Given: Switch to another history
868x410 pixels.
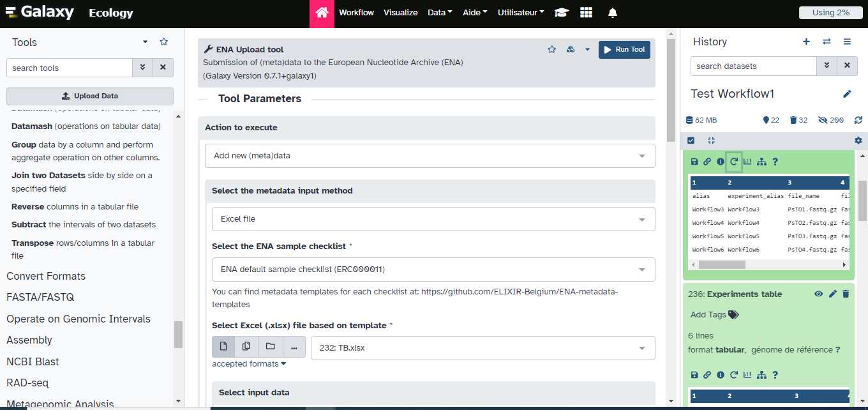Looking at the screenshot, I should [827, 42].
